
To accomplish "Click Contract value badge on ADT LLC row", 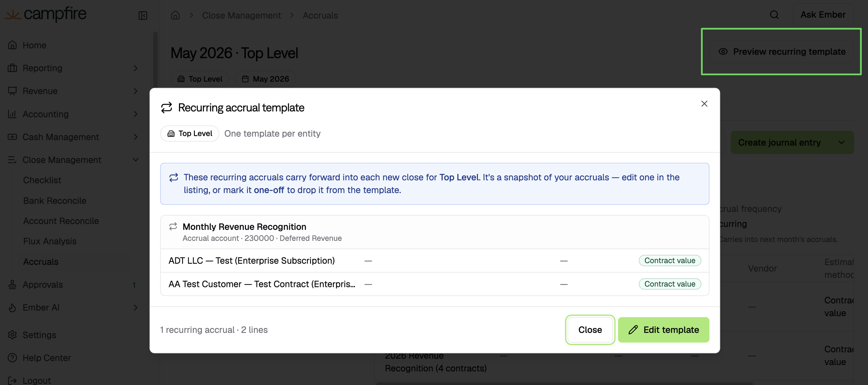I will click(x=670, y=261).
